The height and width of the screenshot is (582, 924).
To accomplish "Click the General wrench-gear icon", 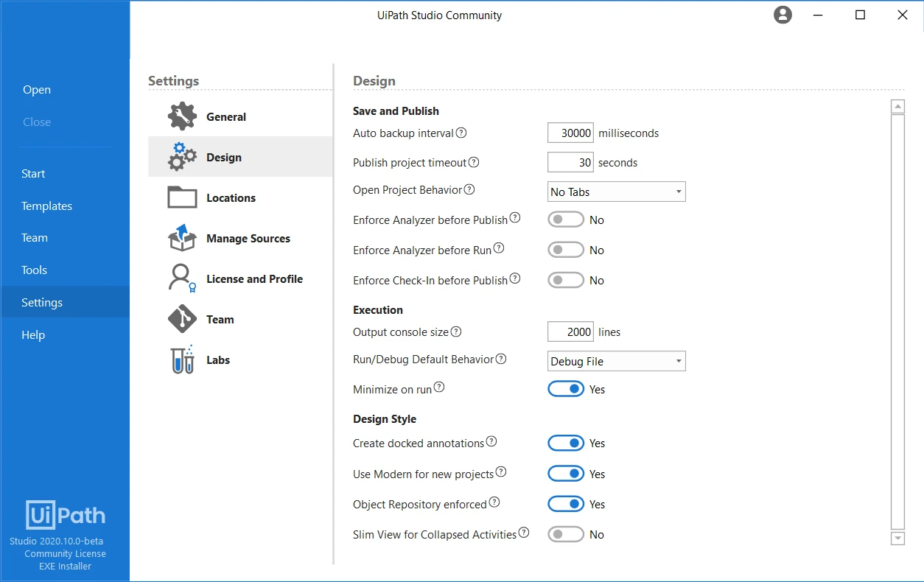I will point(182,116).
